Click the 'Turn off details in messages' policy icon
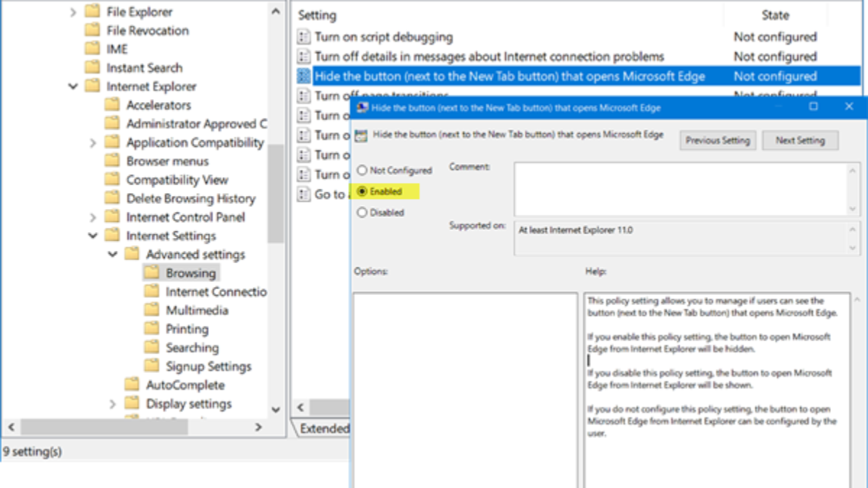Image resolution: width=868 pixels, height=488 pixels. point(304,56)
